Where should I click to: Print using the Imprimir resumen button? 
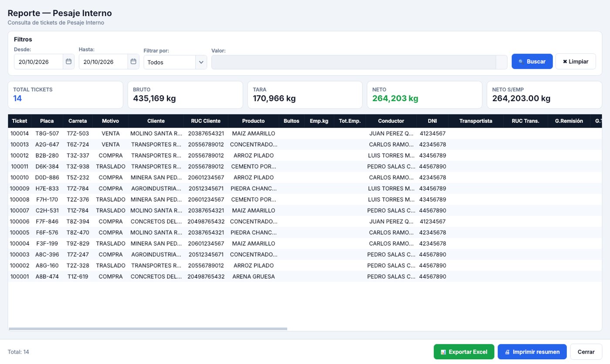coord(532,352)
